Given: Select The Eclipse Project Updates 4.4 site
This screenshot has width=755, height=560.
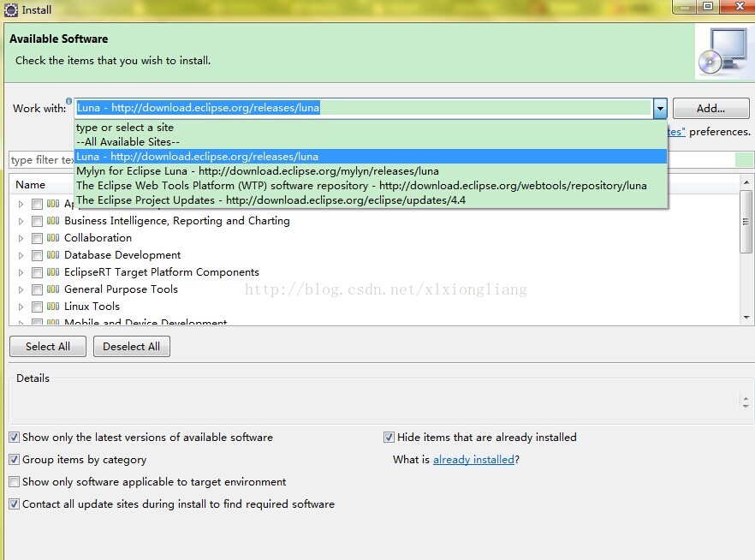Looking at the screenshot, I should click(371, 200).
